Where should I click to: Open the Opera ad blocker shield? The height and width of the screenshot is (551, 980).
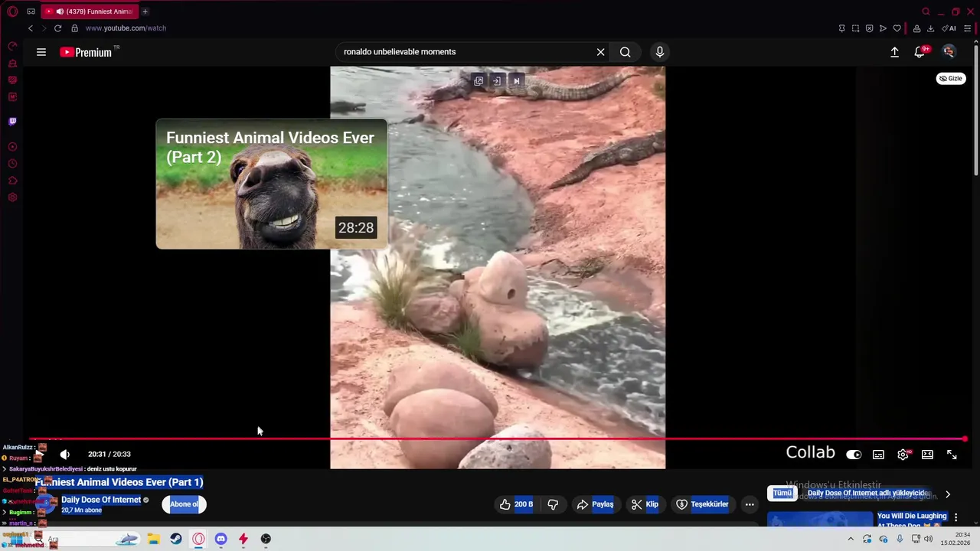(869, 28)
